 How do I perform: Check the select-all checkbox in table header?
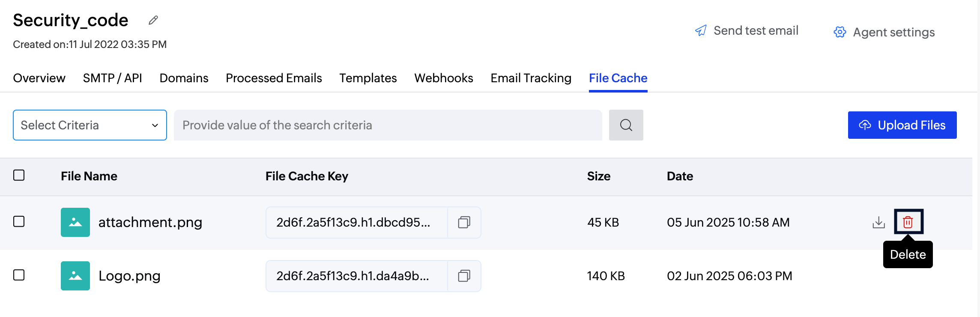(x=19, y=176)
